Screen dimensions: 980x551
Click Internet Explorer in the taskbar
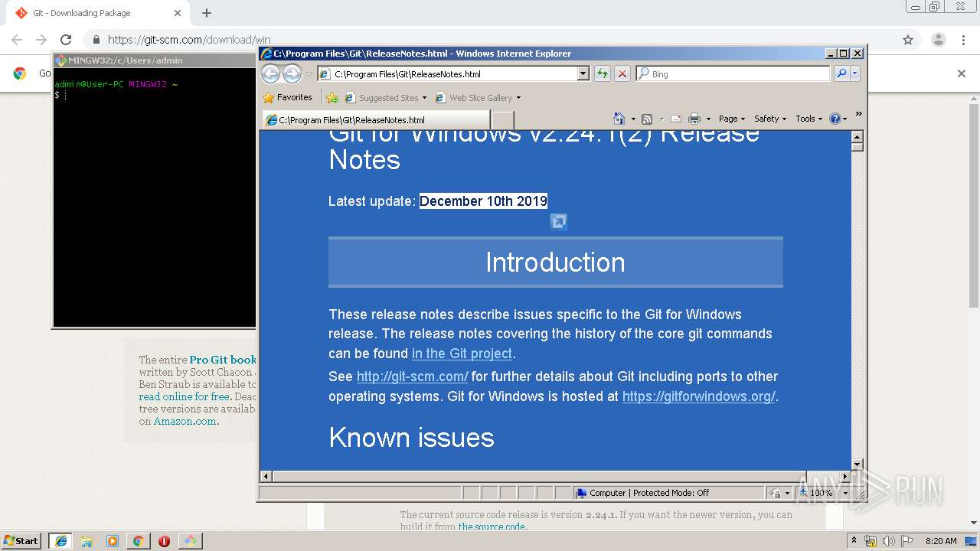(61, 541)
